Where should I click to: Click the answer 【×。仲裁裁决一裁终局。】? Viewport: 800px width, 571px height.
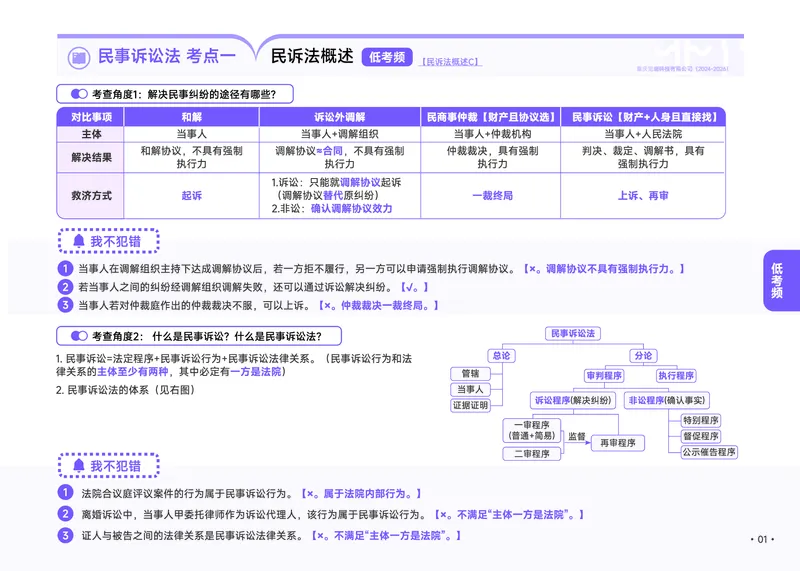pyautogui.click(x=378, y=305)
